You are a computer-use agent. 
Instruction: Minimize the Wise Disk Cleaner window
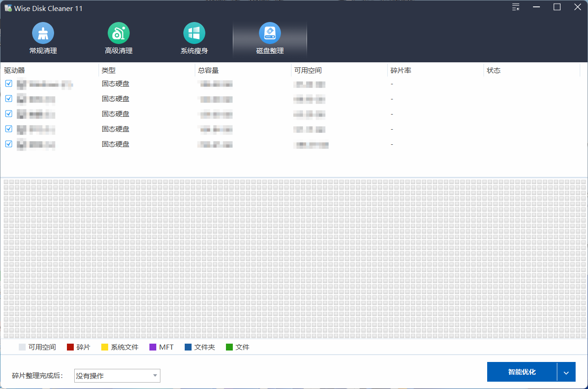(537, 7)
